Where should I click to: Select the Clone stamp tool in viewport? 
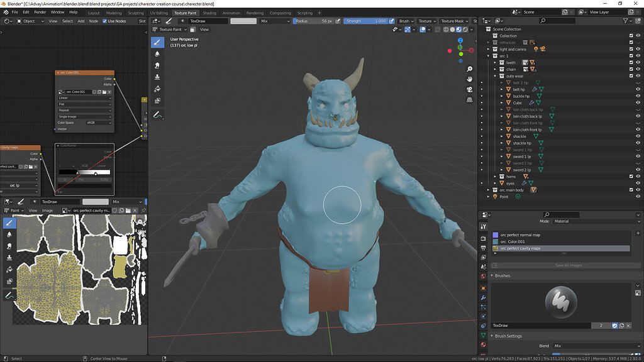pyautogui.click(x=157, y=77)
